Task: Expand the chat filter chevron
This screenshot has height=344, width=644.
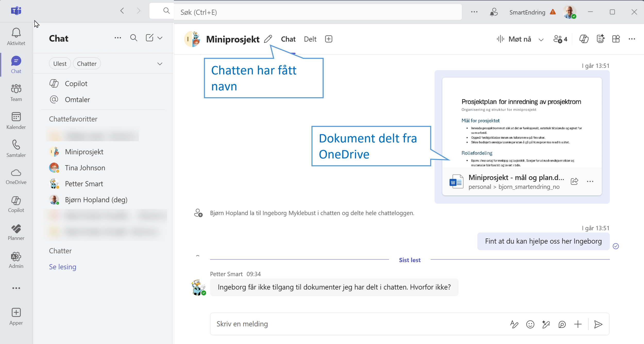Action: click(160, 64)
